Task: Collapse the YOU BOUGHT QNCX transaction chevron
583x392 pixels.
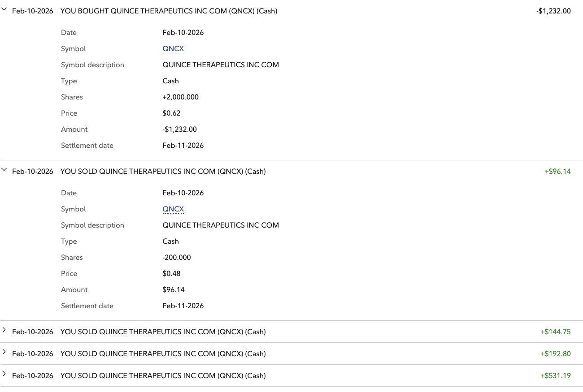Action: 4,9
